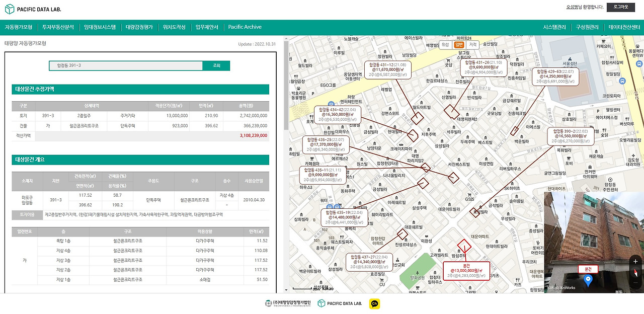Click the 합정동 435-25 comparable info box
This screenshot has width=644, height=314.
[326, 144]
